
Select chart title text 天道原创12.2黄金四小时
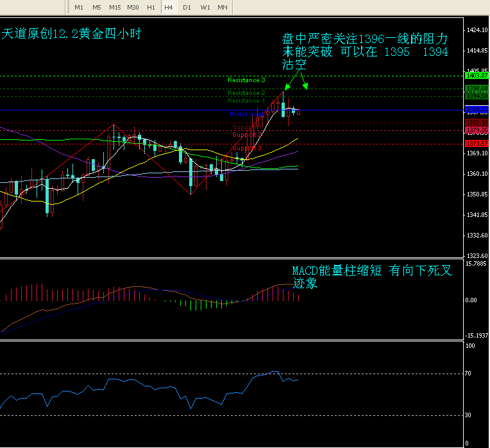pyautogui.click(x=72, y=34)
